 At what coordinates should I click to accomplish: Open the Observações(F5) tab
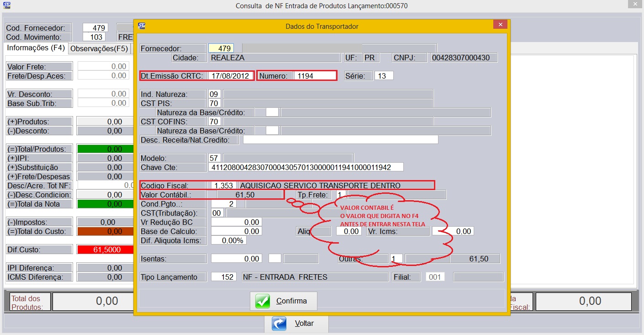(99, 48)
